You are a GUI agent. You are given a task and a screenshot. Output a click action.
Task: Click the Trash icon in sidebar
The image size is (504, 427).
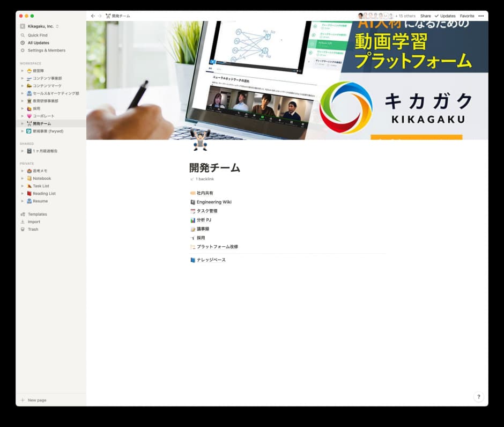[x=23, y=229]
